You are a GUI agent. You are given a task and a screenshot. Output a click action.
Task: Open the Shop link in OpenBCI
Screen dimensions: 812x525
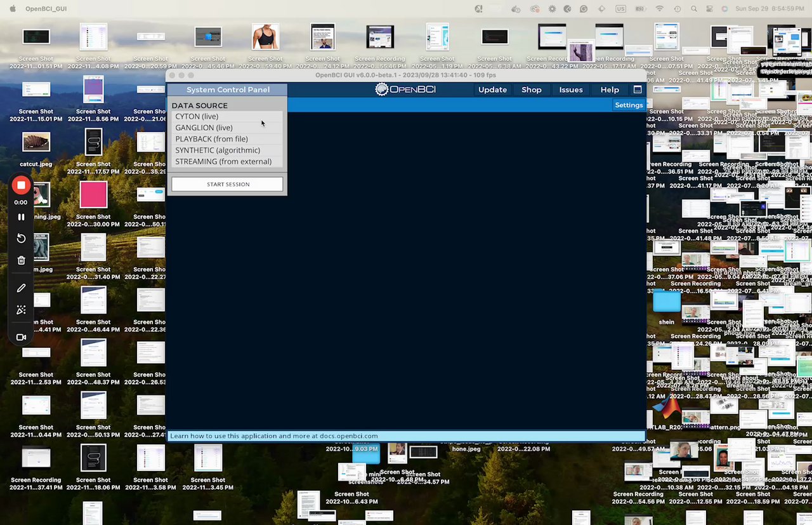click(532, 90)
